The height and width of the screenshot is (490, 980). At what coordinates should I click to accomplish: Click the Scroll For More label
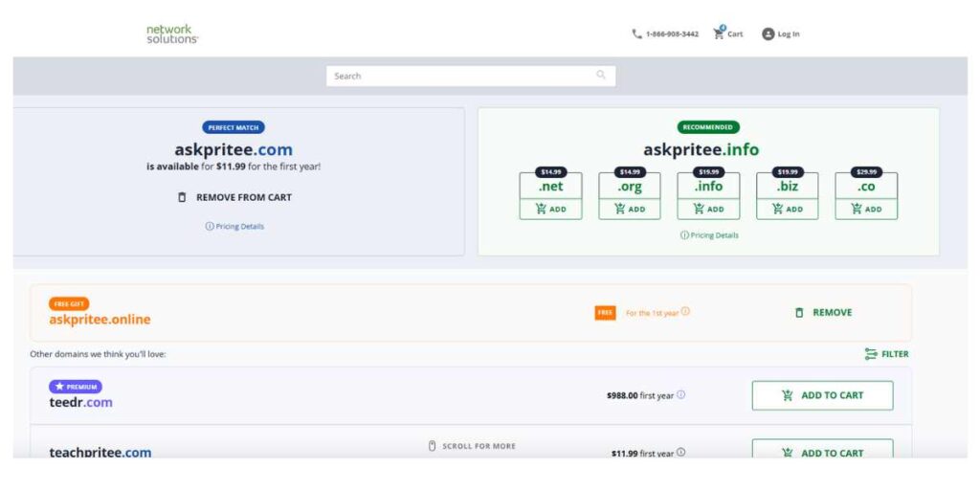pyautogui.click(x=479, y=446)
